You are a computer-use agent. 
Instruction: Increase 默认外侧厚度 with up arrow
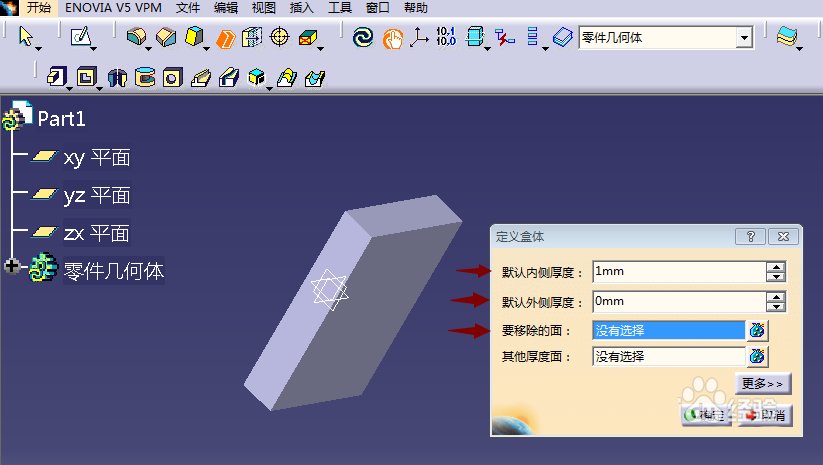(775, 297)
